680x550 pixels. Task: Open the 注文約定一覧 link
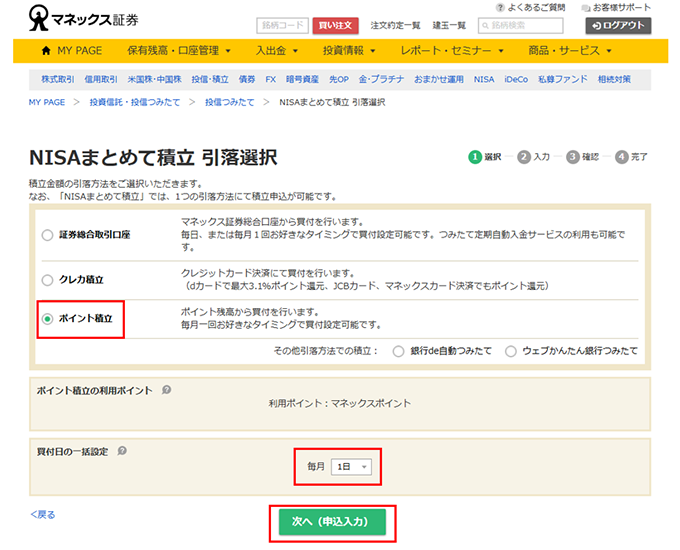396,26
